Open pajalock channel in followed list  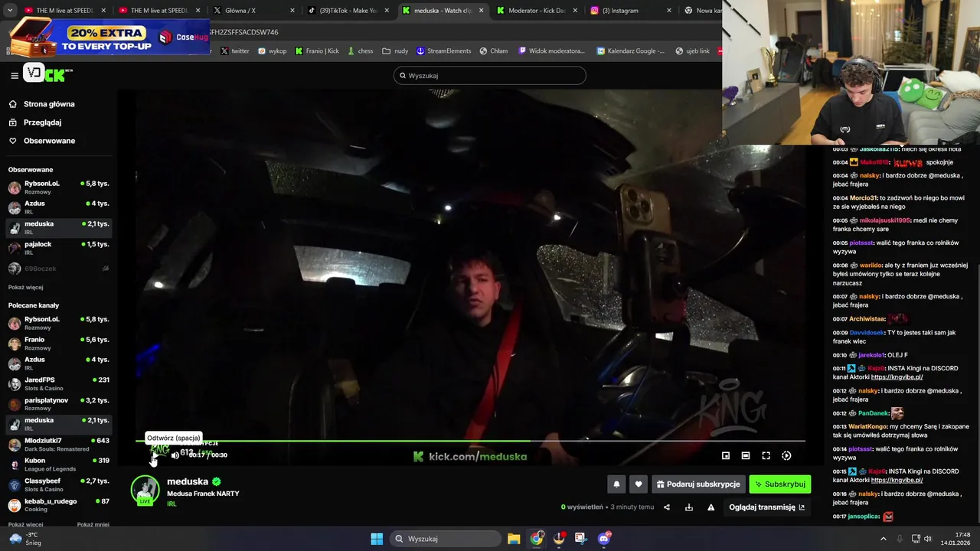tap(59, 247)
